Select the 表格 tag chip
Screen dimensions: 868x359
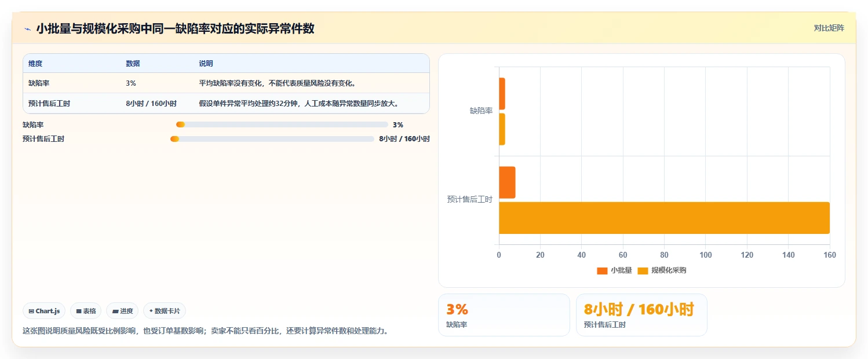click(x=86, y=311)
